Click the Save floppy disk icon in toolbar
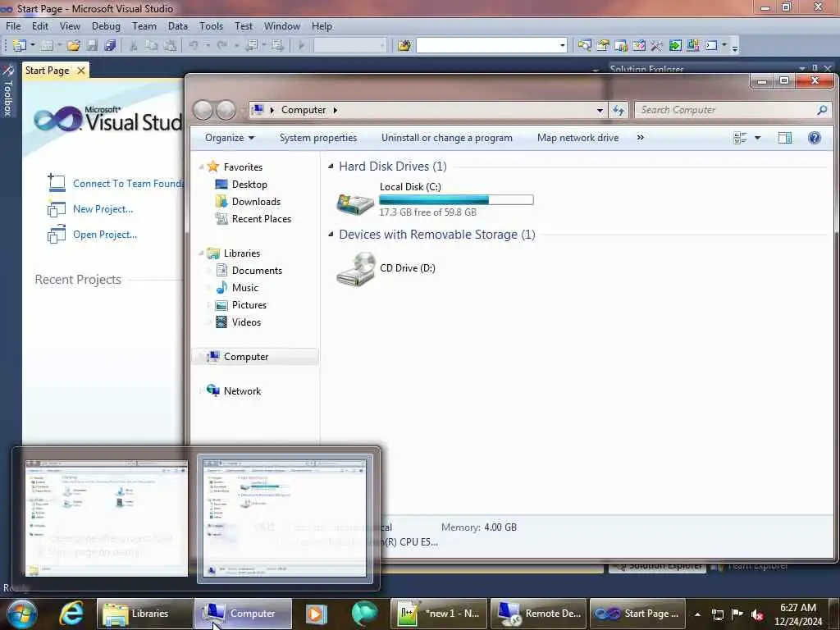This screenshot has width=840, height=630. click(92, 46)
